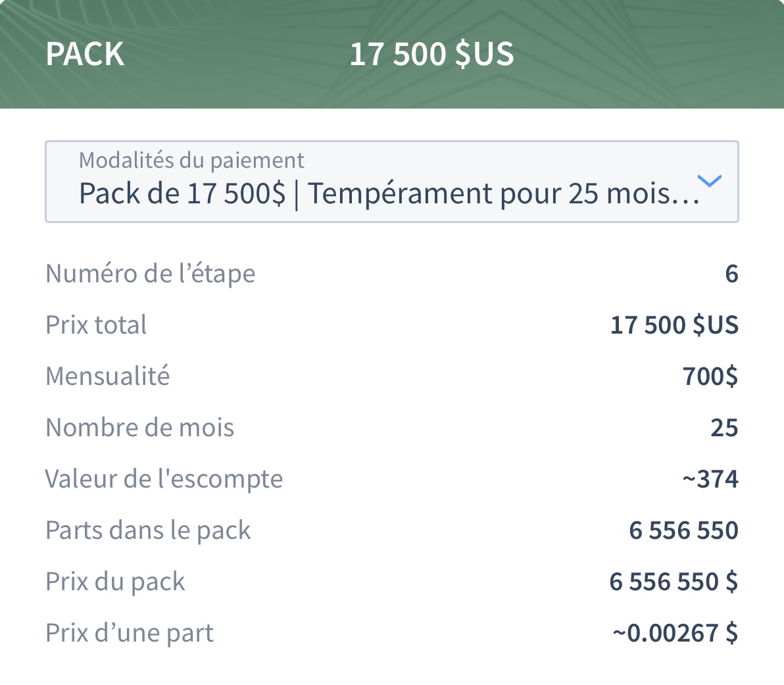The width and height of the screenshot is (784, 685).
Task: Select the 6 556 550 parts count
Action: click(x=683, y=530)
